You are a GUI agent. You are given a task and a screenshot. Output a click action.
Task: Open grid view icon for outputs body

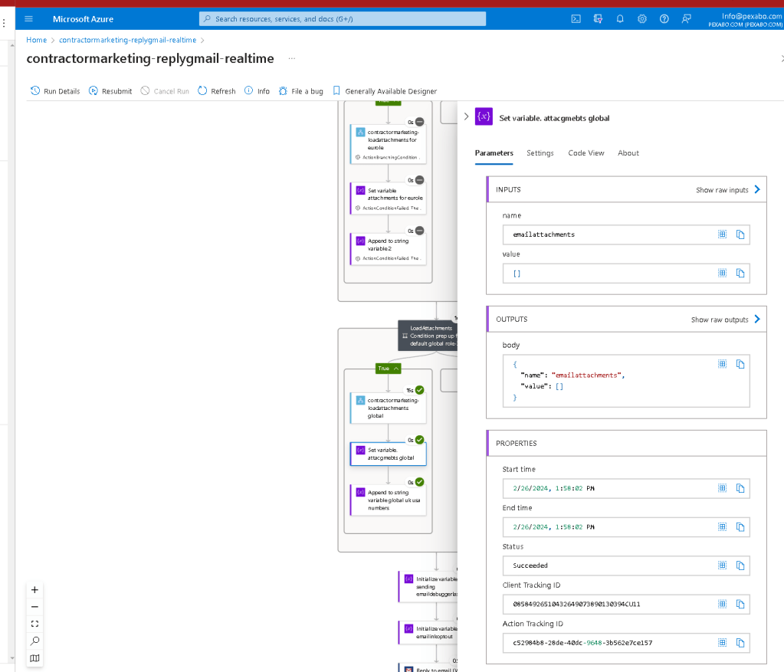tap(722, 363)
